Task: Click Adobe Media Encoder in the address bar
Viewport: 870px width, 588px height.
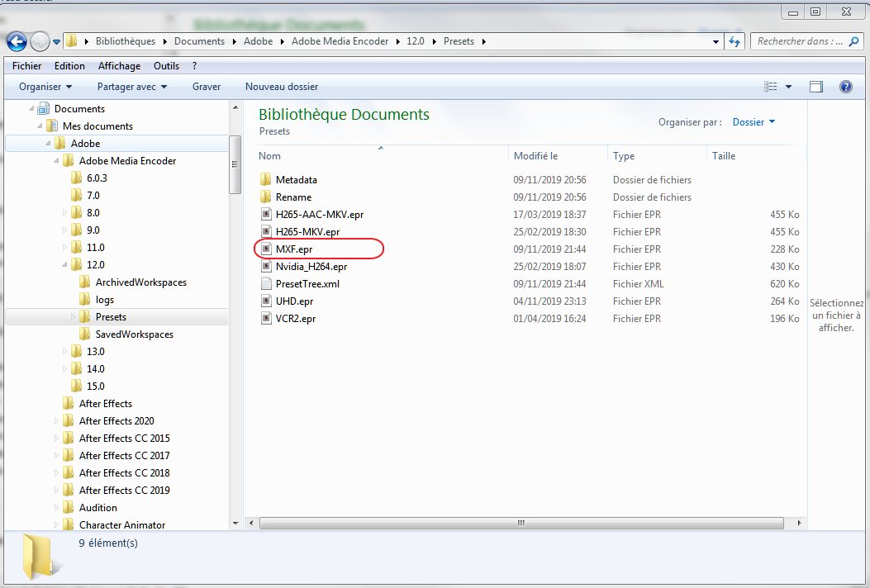Action: 340,41
